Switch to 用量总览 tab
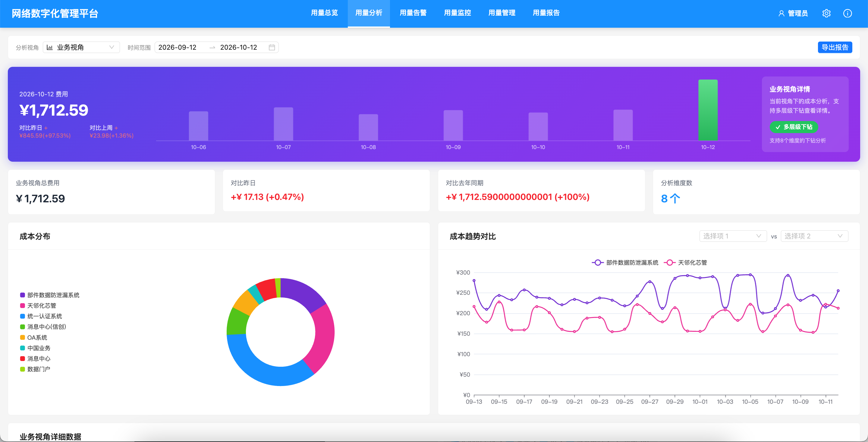The width and height of the screenshot is (868, 442). pos(324,13)
